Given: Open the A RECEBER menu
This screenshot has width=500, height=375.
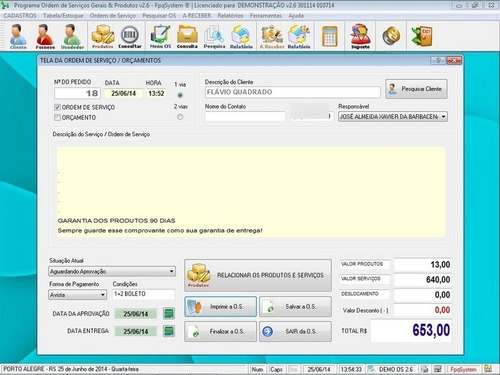Looking at the screenshot, I should coord(197,16).
